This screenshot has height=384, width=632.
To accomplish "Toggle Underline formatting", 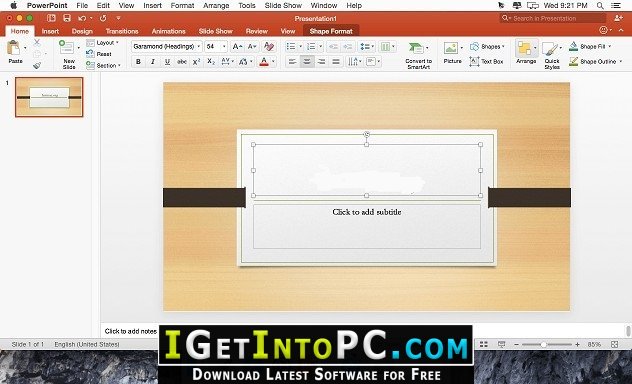I will tap(167, 62).
